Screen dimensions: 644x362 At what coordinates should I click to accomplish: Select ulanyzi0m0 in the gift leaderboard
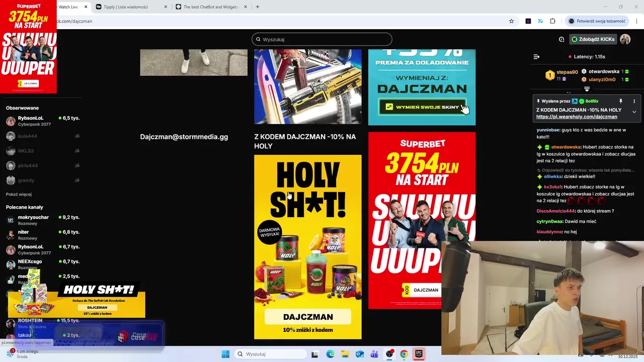tap(602, 79)
